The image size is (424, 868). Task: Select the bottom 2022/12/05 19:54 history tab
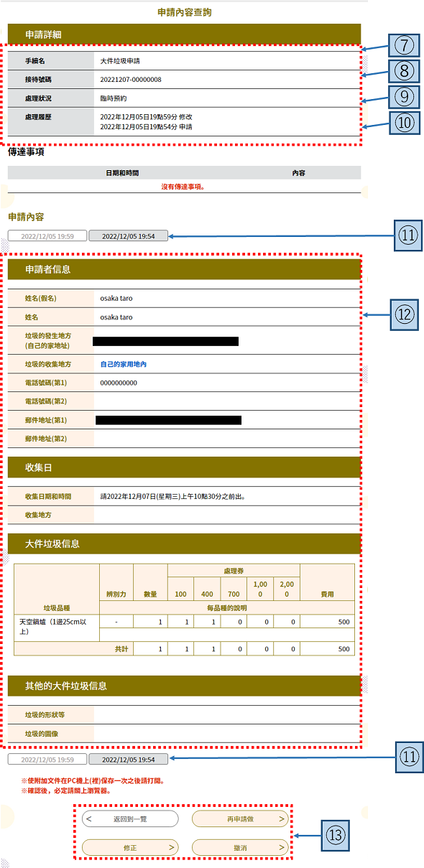click(x=129, y=759)
